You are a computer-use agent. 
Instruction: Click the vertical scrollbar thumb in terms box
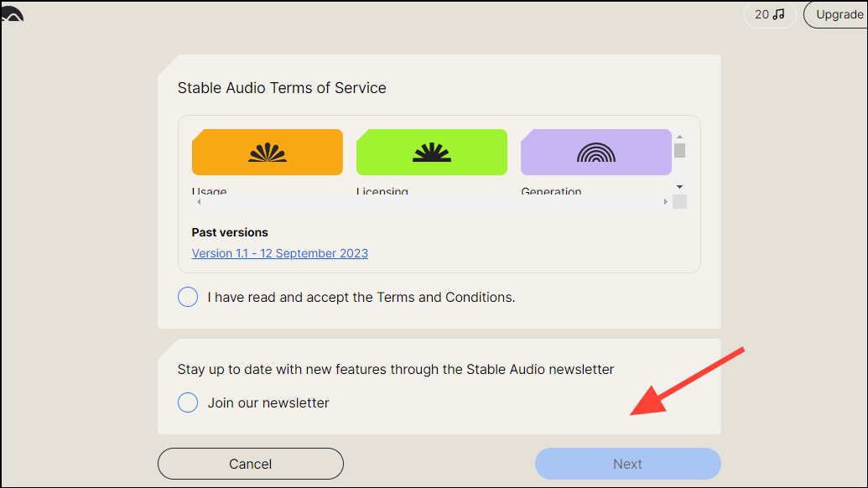coord(680,150)
